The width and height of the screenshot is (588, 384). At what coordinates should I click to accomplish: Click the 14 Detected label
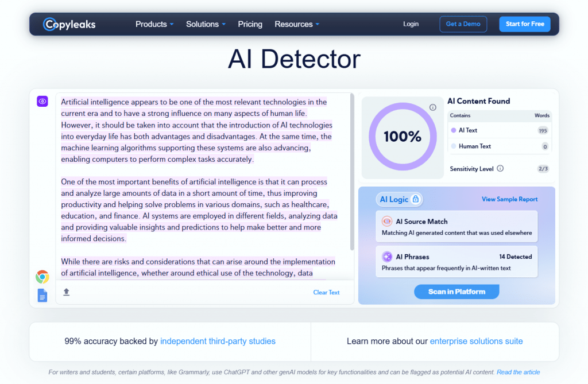[x=515, y=257]
